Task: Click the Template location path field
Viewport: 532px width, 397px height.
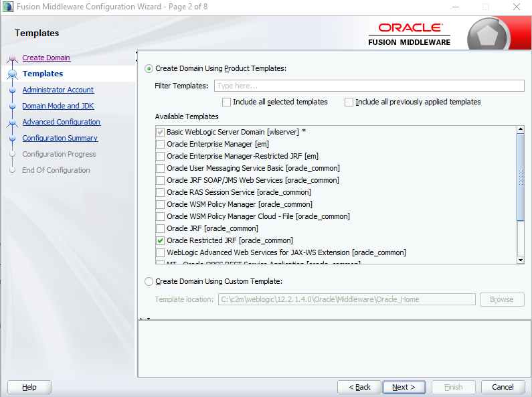Action: pyautogui.click(x=347, y=300)
